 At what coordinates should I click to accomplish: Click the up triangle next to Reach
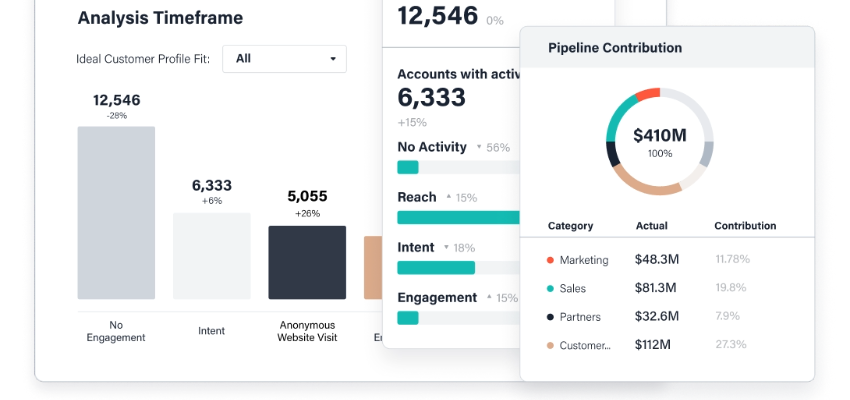click(448, 197)
